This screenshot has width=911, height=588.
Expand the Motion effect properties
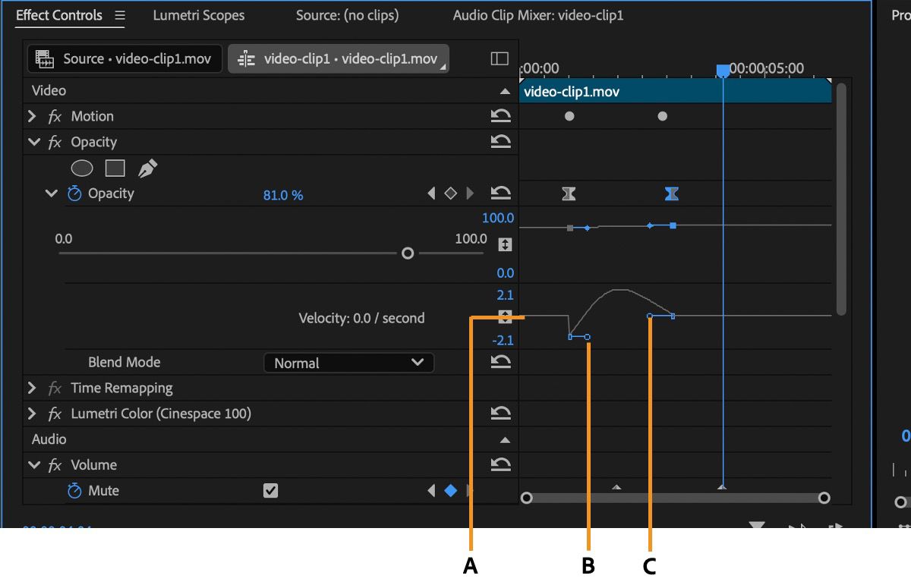[32, 116]
